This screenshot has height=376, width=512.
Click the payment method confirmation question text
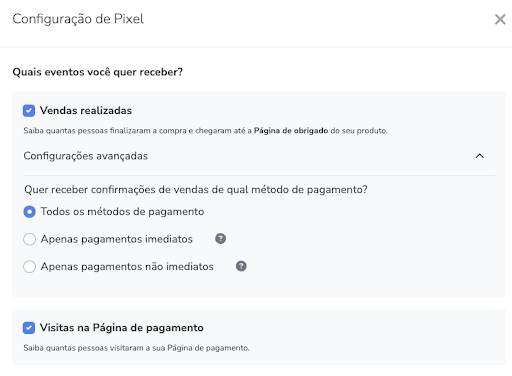click(196, 190)
